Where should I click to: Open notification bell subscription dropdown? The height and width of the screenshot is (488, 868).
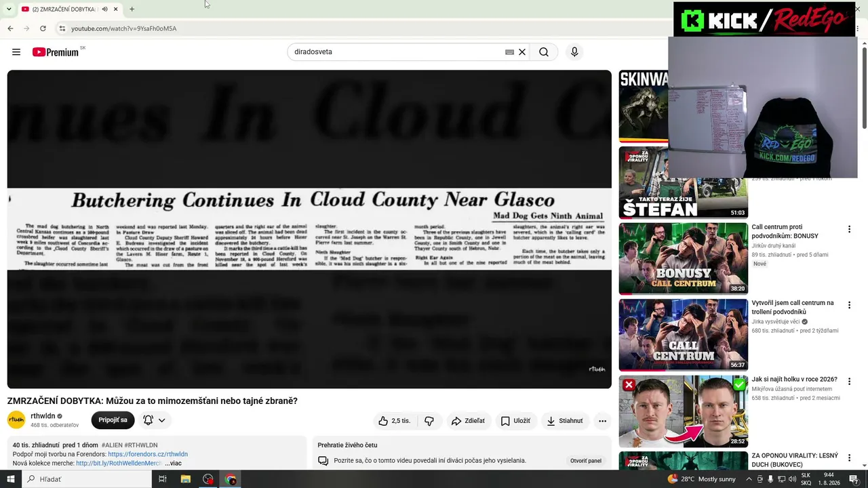click(x=155, y=420)
